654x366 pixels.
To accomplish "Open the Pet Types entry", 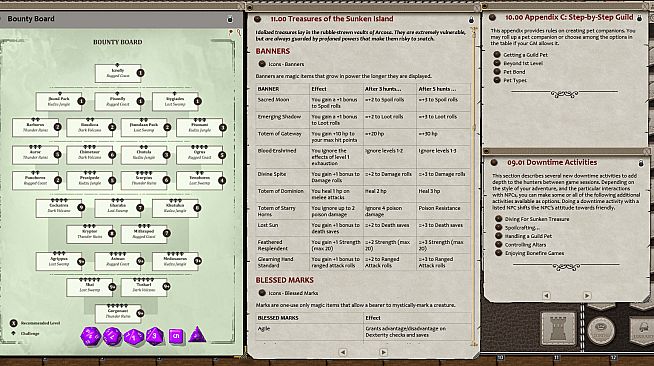I will (515, 80).
